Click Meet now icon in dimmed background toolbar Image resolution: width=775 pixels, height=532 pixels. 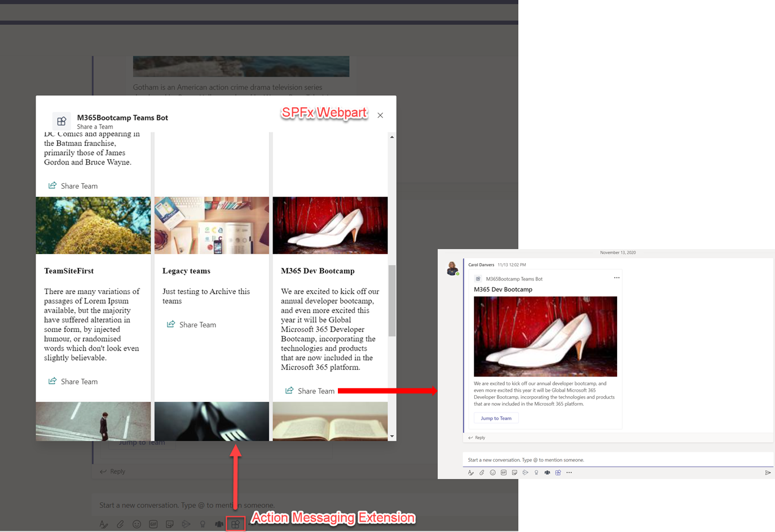tap(186, 524)
